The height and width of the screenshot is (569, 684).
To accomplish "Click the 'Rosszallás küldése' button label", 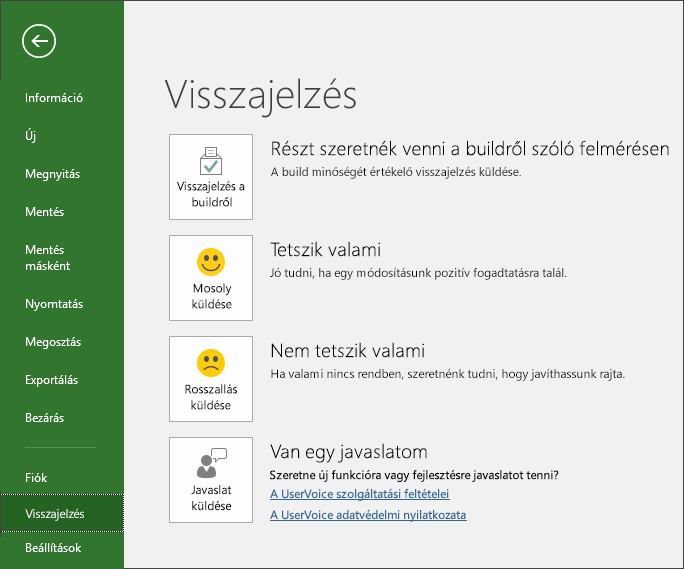I will pos(211,397).
